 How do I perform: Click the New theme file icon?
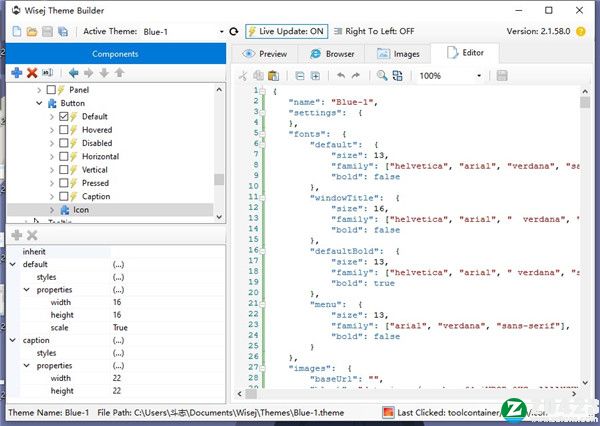tap(17, 31)
